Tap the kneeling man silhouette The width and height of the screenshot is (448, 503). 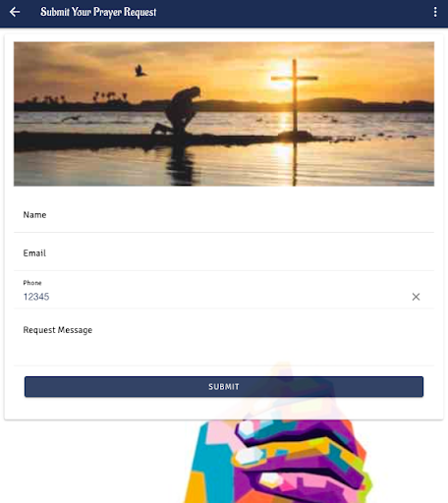(x=179, y=111)
